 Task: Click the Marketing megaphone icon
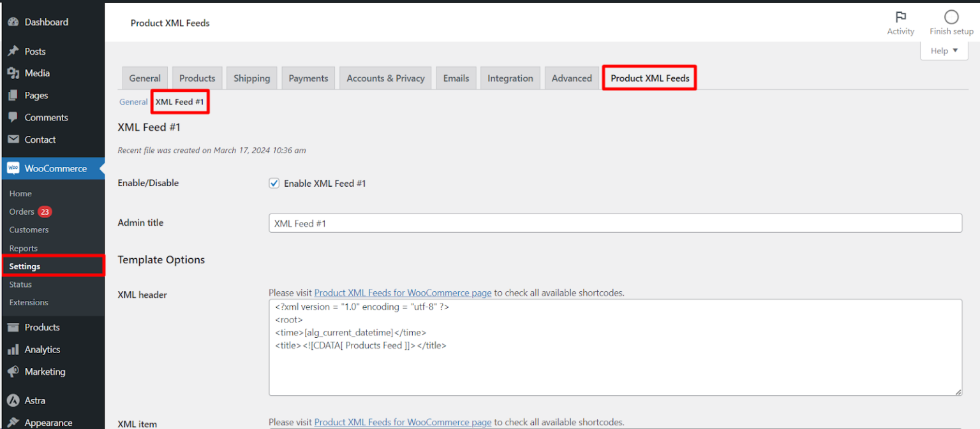[13, 372]
